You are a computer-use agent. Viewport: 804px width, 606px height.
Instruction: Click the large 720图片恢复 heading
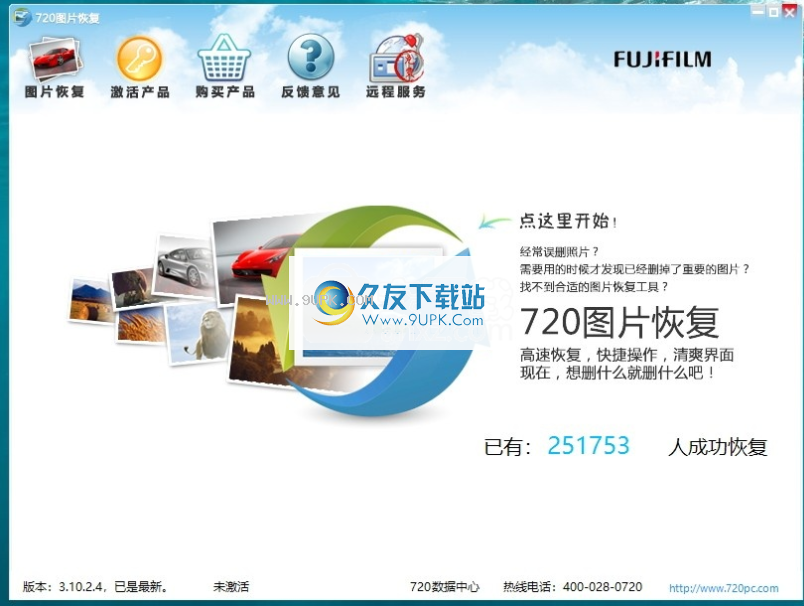(x=619, y=322)
